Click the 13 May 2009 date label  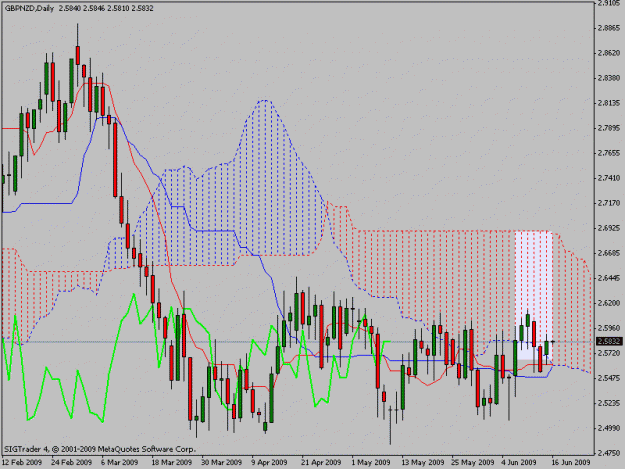click(423, 462)
